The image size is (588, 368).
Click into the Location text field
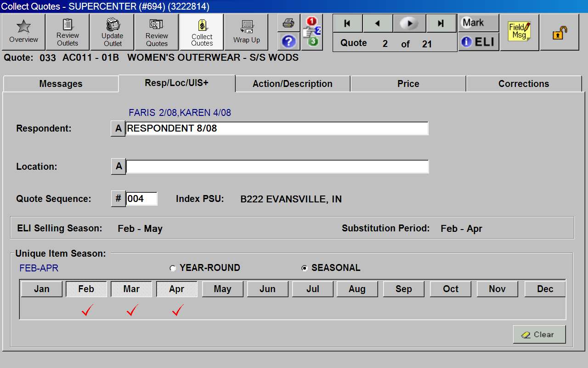click(277, 167)
